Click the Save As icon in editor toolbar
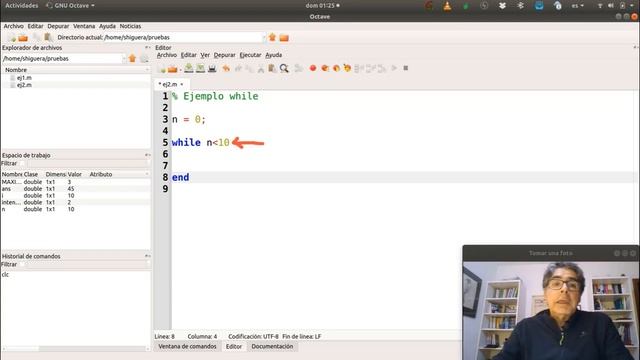The height and width of the screenshot is (360, 640). (x=200, y=68)
